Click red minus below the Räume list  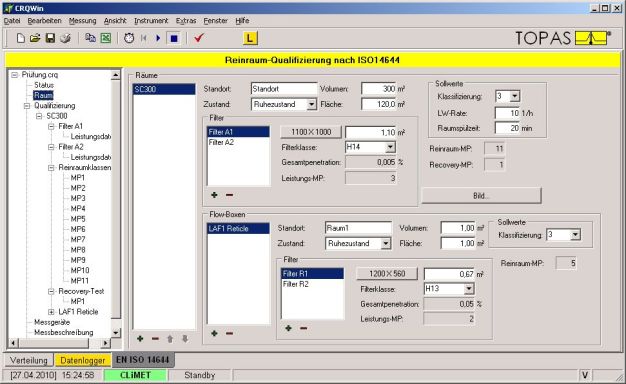[x=155, y=338]
